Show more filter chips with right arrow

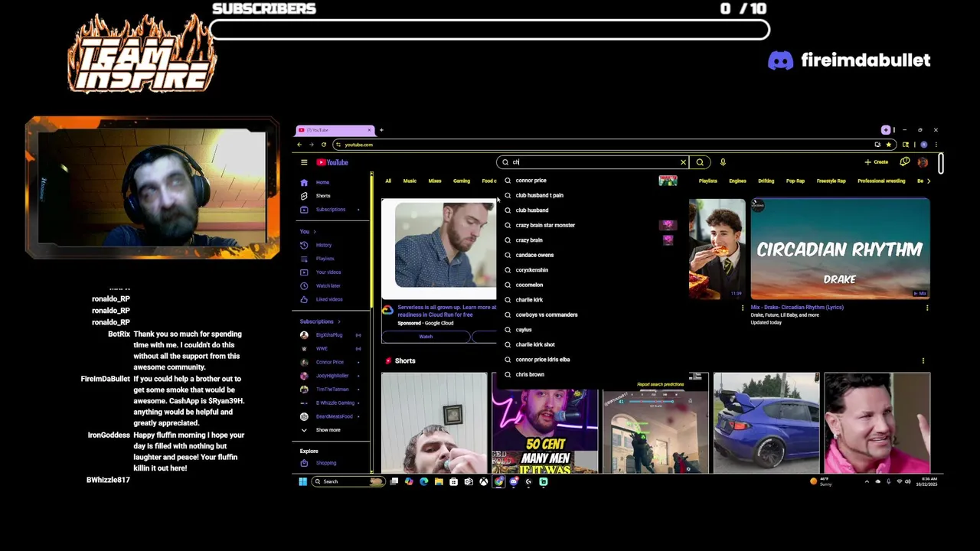(x=929, y=181)
